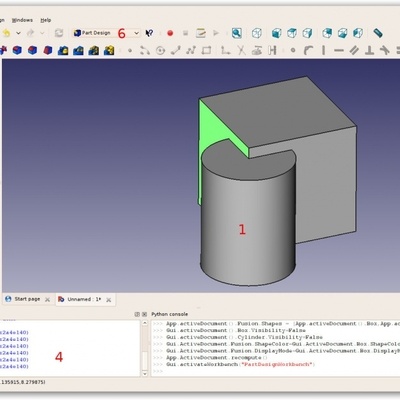
Task: Select the sketcher Line tool
Action: coord(176,50)
